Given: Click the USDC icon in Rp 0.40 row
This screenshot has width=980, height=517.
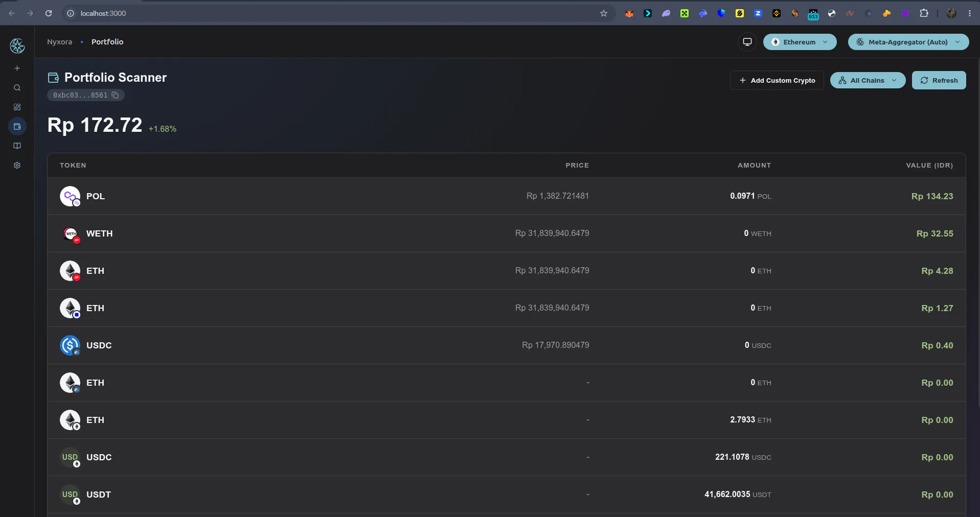Looking at the screenshot, I should (x=70, y=345).
